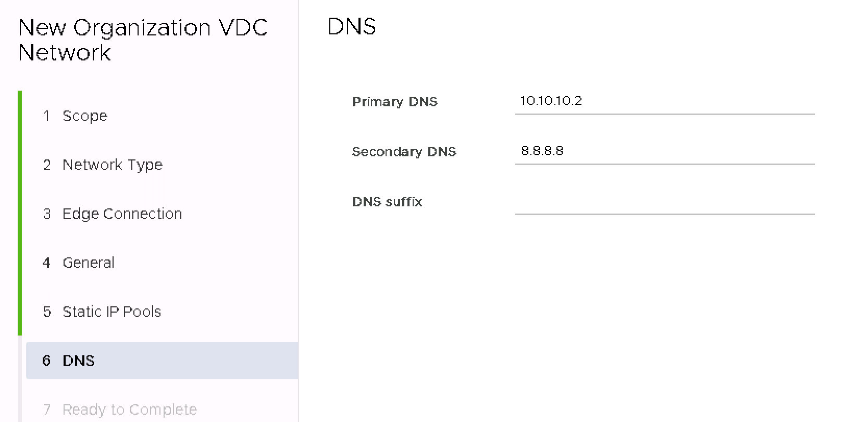Go back to the Scope step
This screenshot has width=868, height=422.
pos(84,116)
